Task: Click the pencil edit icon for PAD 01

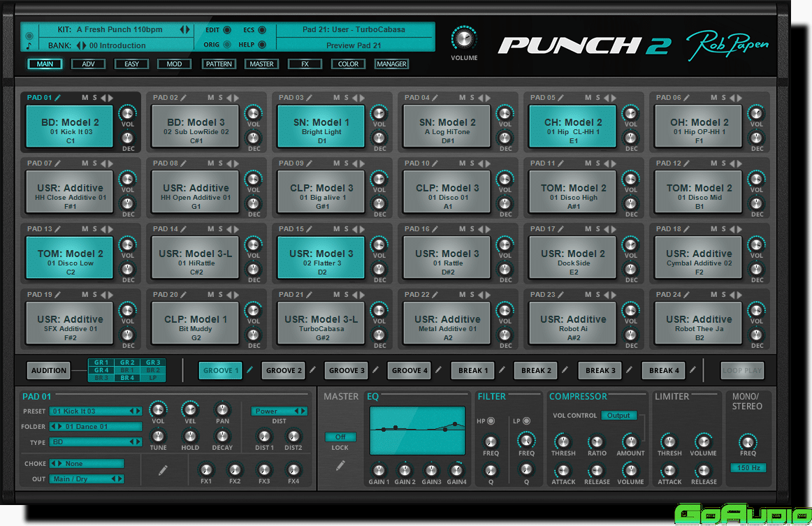Action: point(58,97)
